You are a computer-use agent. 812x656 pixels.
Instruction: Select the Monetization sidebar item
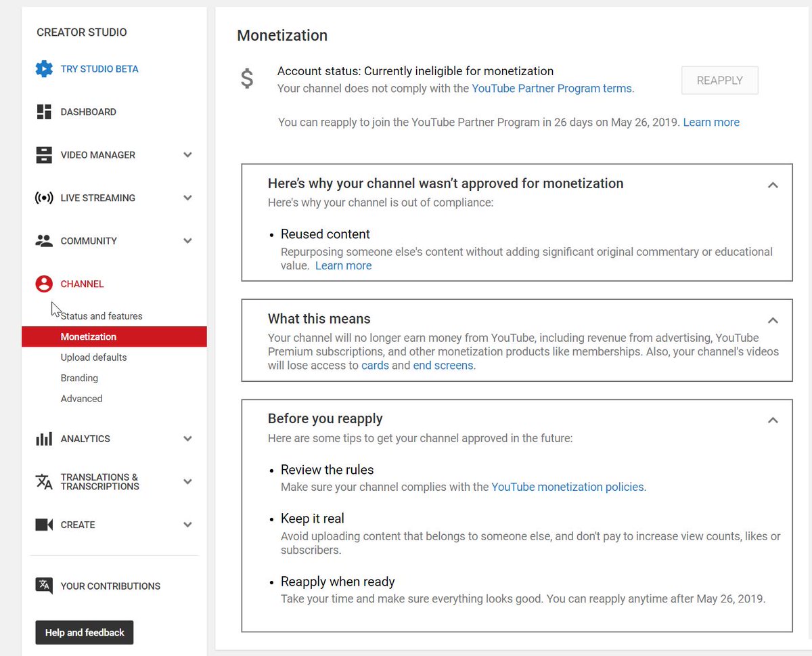tap(114, 336)
